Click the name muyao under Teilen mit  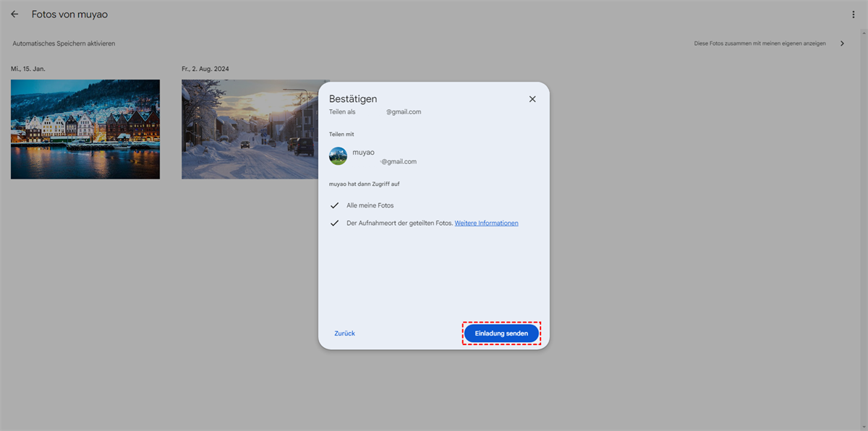[x=363, y=152]
